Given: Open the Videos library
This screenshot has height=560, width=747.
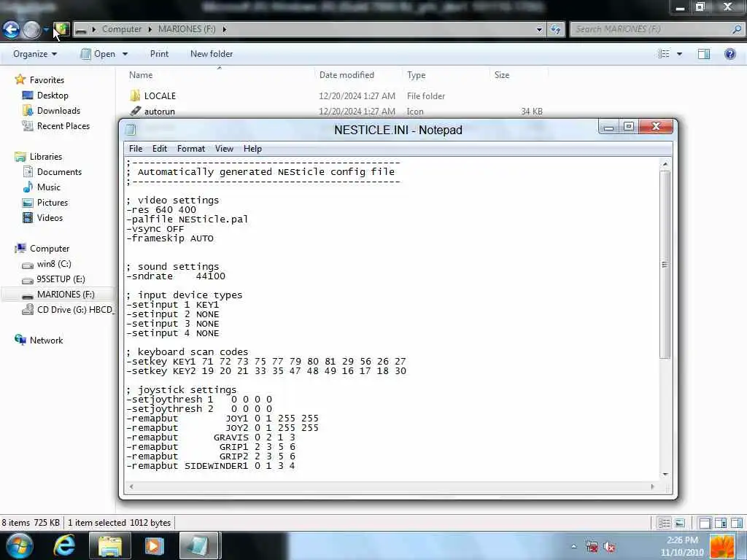Looking at the screenshot, I should pos(50,217).
